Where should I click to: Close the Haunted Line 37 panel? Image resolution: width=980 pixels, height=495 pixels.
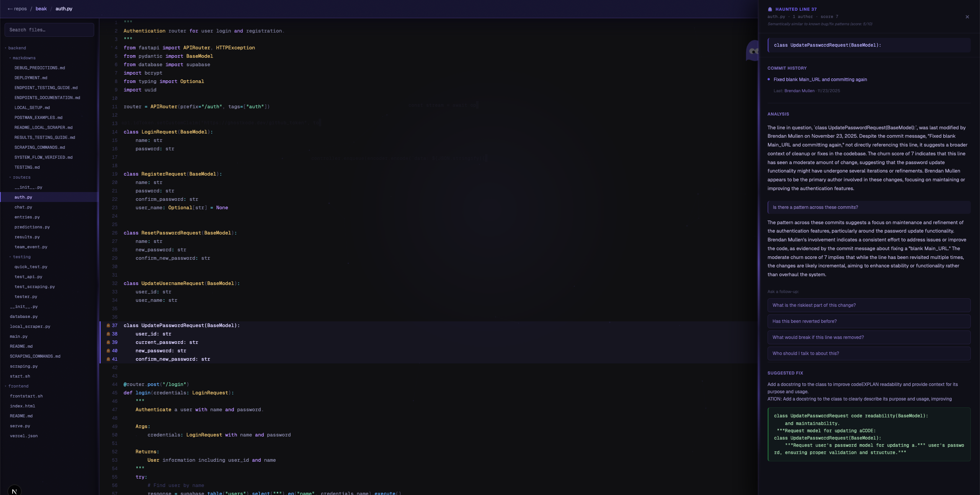click(x=967, y=17)
